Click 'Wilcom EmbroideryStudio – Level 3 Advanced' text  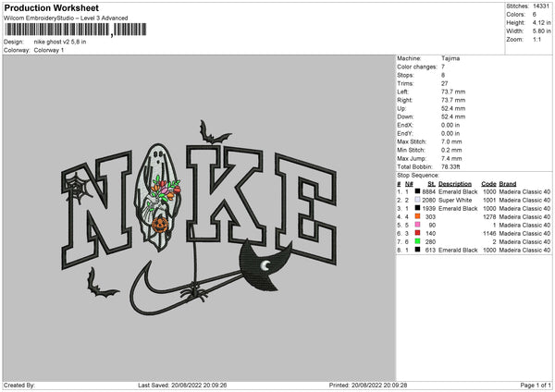[66, 18]
